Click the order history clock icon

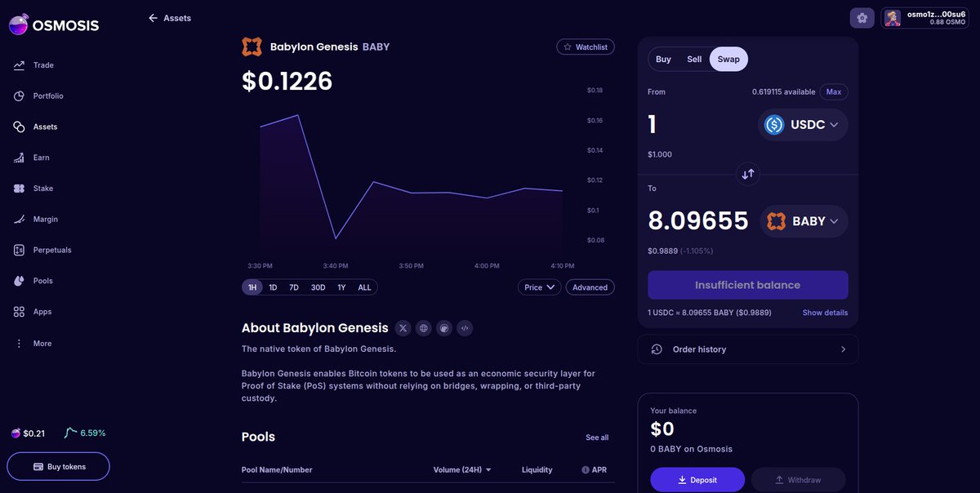coord(657,349)
